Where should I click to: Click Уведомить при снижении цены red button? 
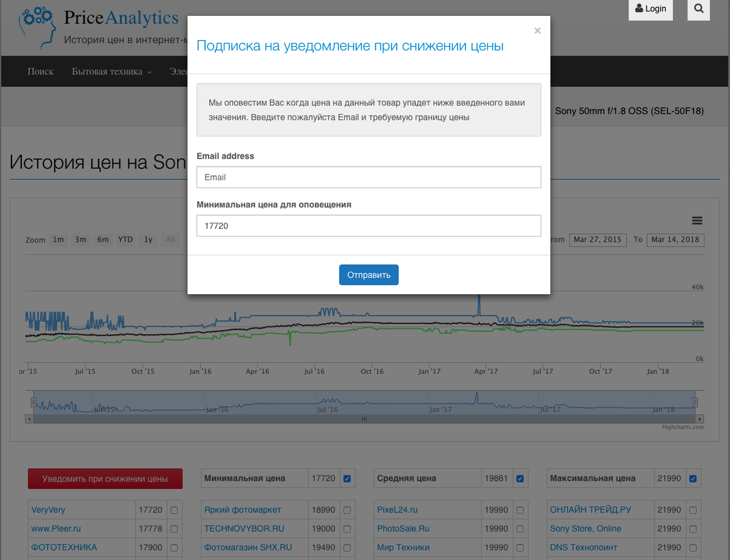pos(105,479)
